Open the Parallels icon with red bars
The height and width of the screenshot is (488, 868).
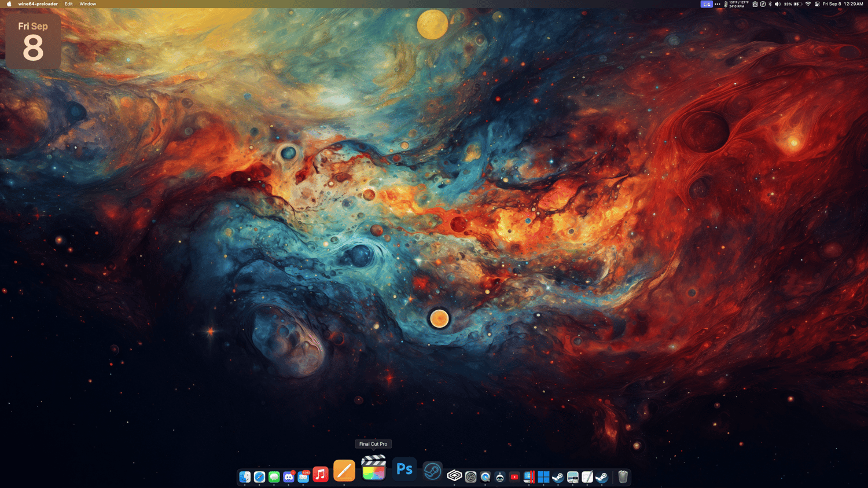point(529,477)
